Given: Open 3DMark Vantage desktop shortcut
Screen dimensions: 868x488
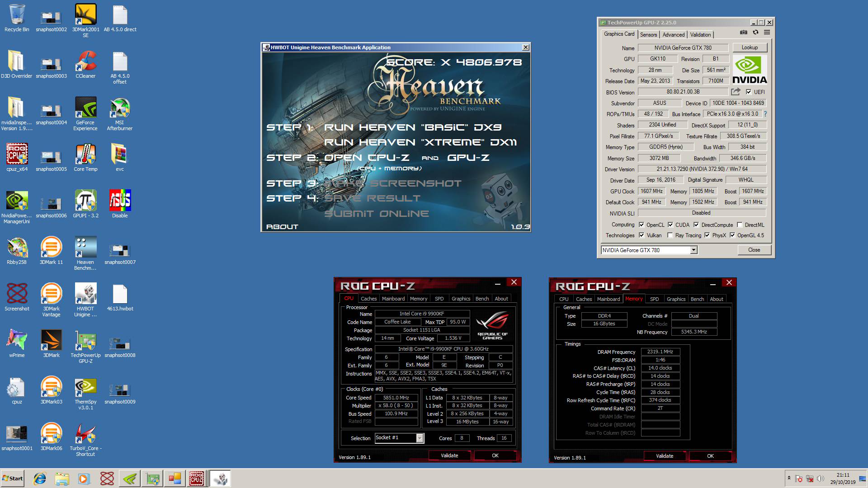Looking at the screenshot, I should pos(51,300).
